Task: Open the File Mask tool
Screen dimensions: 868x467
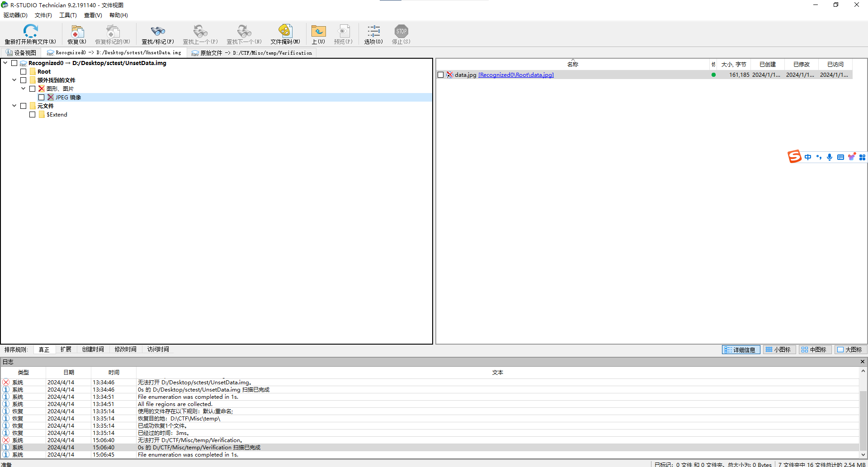Action: [x=285, y=32]
